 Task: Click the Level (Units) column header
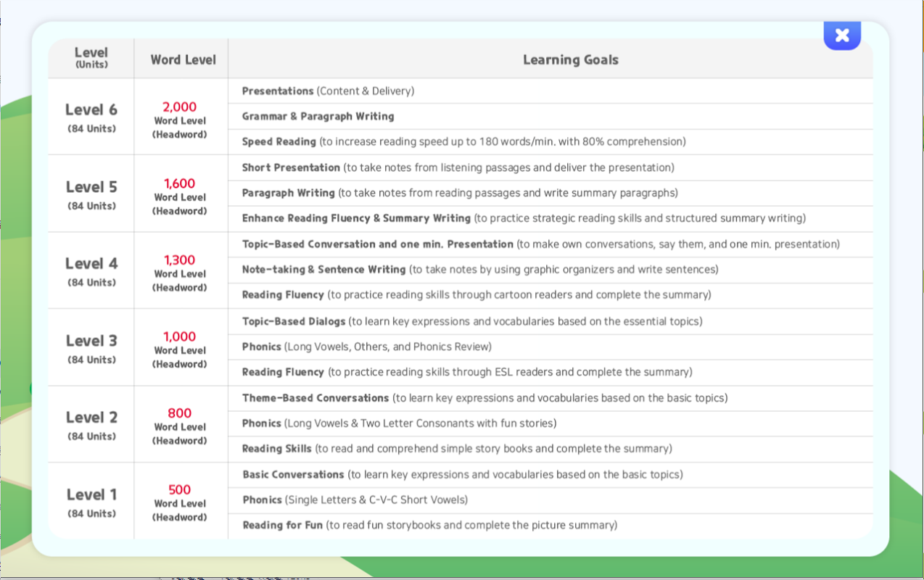(x=91, y=57)
